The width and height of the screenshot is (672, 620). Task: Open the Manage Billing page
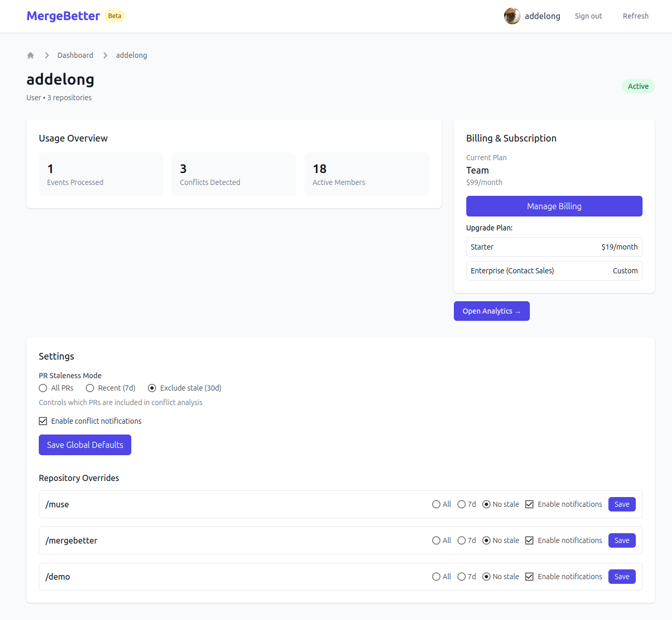pyautogui.click(x=554, y=206)
